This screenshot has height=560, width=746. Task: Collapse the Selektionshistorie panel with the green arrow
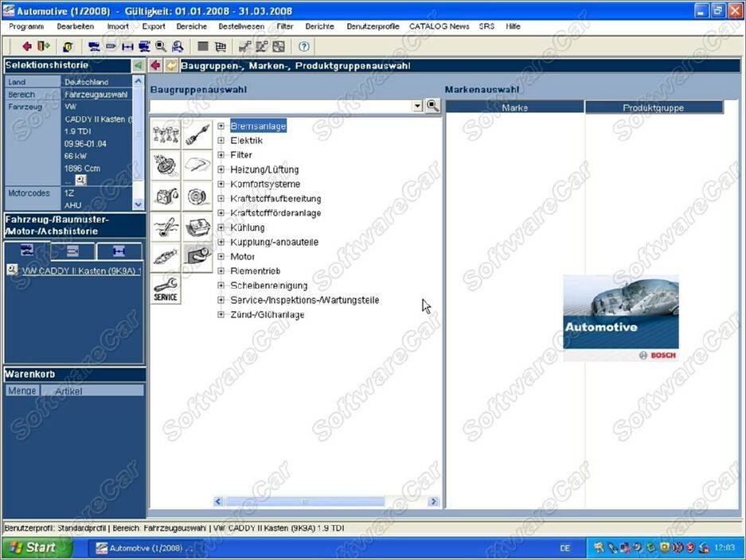(x=139, y=65)
